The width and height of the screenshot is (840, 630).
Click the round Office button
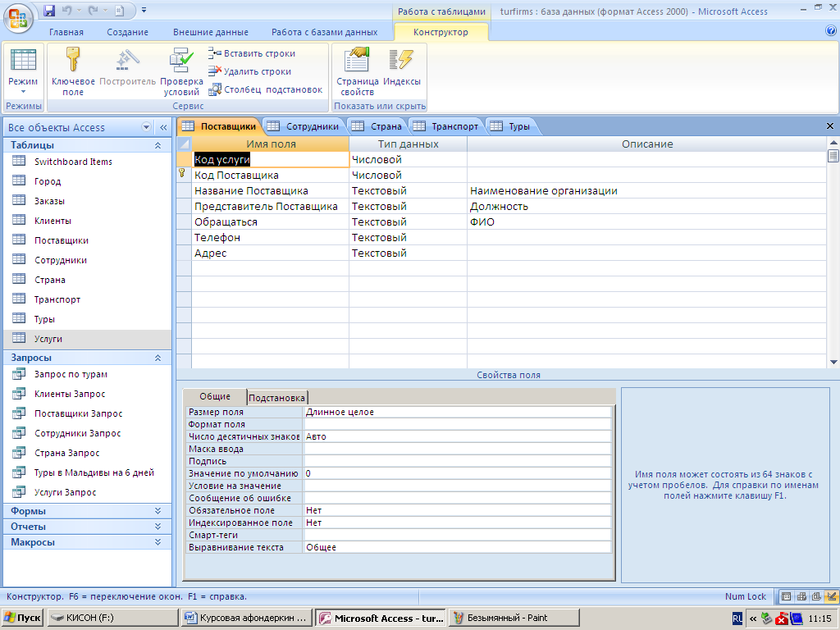point(18,16)
